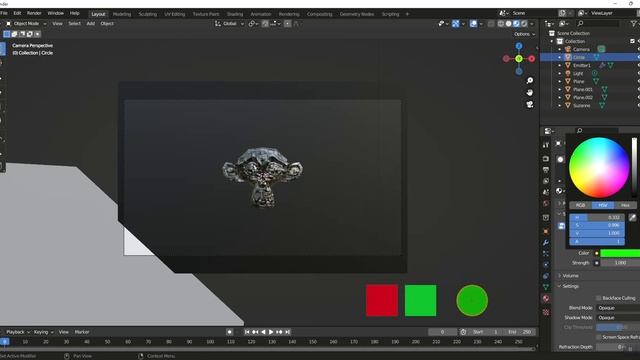Switch color picker to Hex mode

625,205
